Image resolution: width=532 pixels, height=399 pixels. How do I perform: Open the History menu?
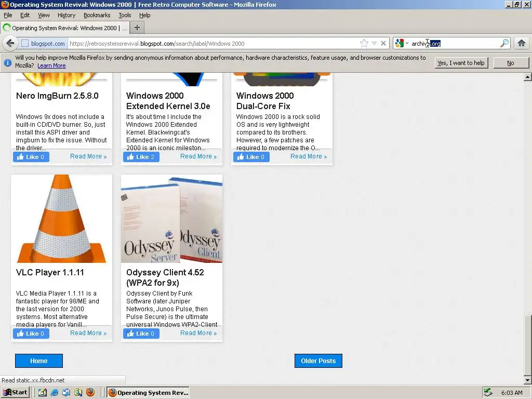click(x=66, y=15)
